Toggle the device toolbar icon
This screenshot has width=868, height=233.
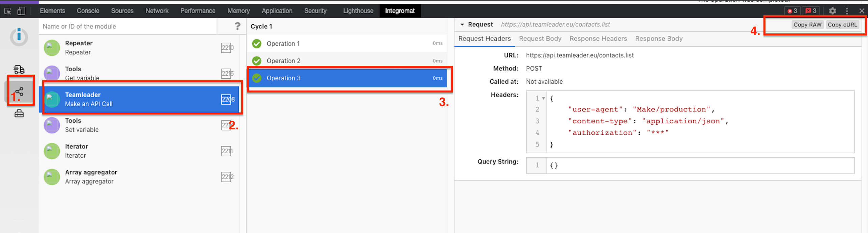[21, 11]
